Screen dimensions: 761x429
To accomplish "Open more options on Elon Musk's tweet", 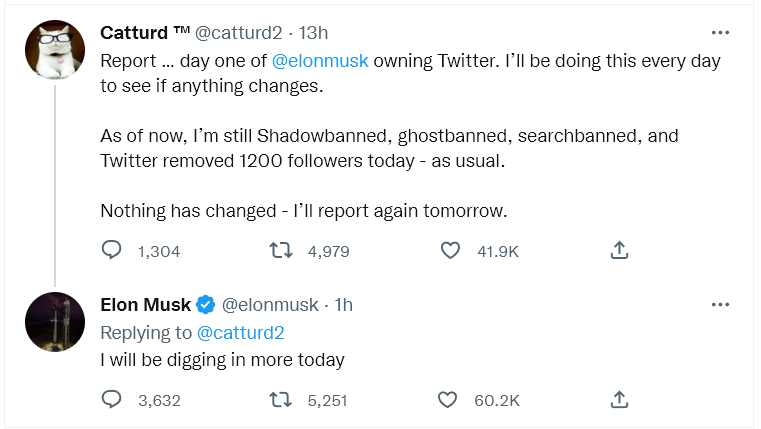I will 720,304.
